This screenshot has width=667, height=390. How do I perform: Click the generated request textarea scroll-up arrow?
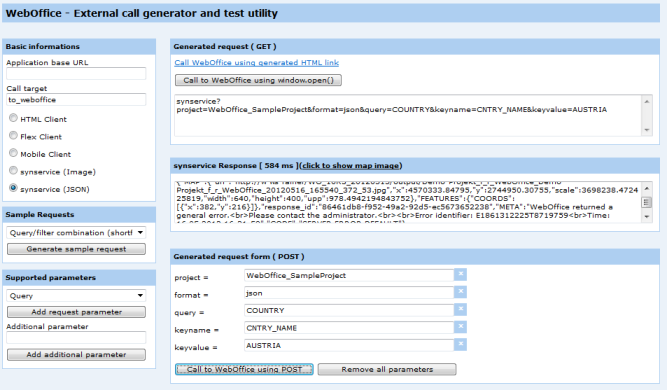pyautogui.click(x=647, y=101)
